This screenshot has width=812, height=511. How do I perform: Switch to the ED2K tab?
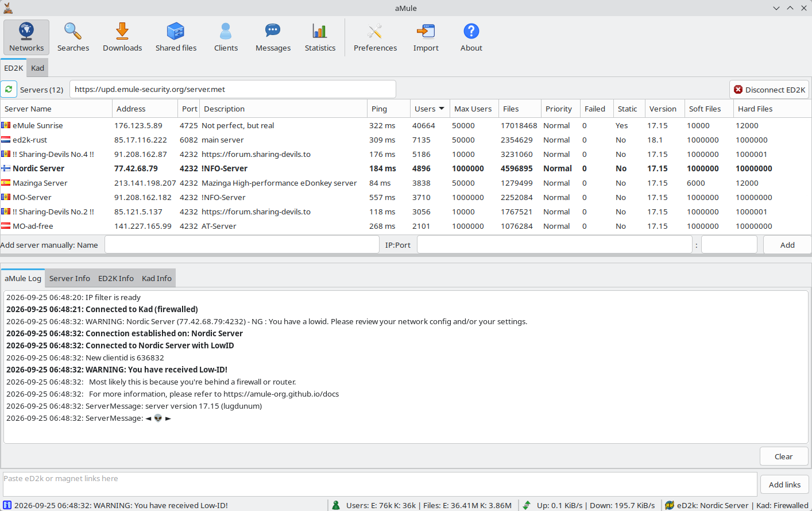point(14,68)
